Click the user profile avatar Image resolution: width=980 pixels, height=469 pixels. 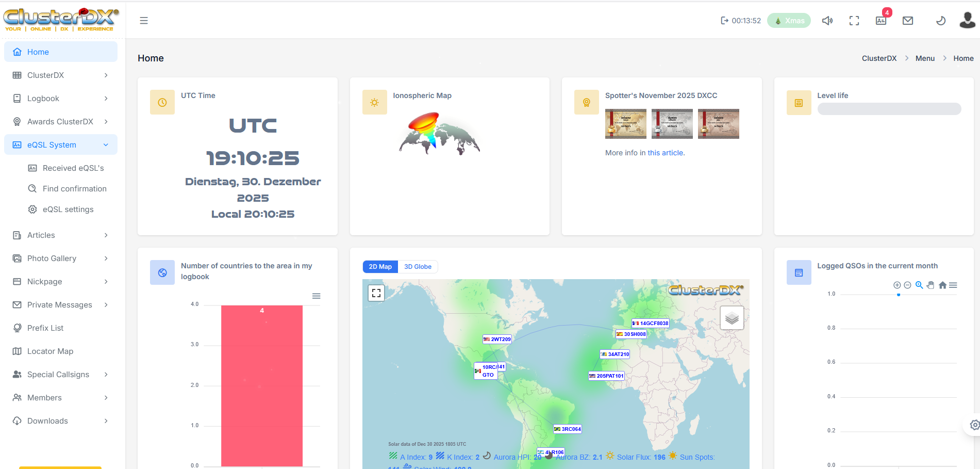point(967,21)
